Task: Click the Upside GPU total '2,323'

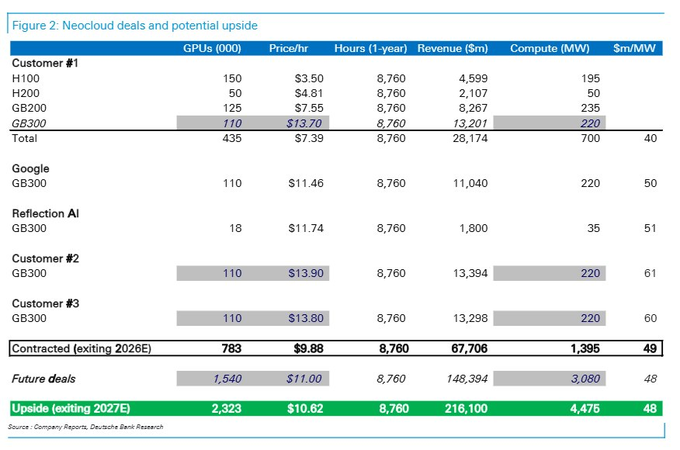Action: click(x=226, y=409)
